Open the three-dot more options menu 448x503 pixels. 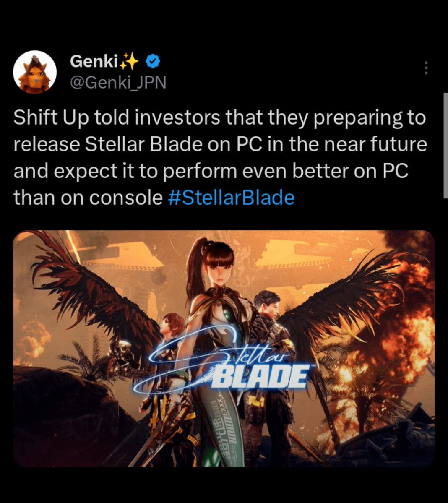pos(426,68)
